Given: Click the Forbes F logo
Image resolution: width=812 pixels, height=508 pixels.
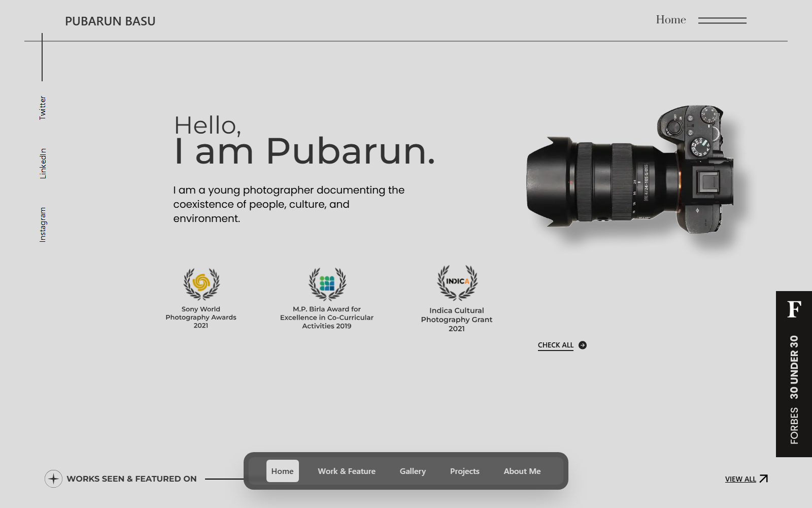Looking at the screenshot, I should click(794, 309).
